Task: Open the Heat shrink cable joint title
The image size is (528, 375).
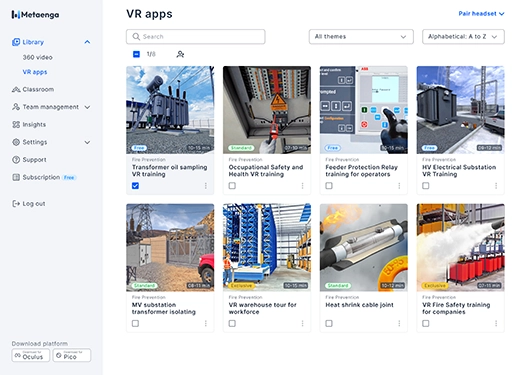Action: (x=359, y=305)
